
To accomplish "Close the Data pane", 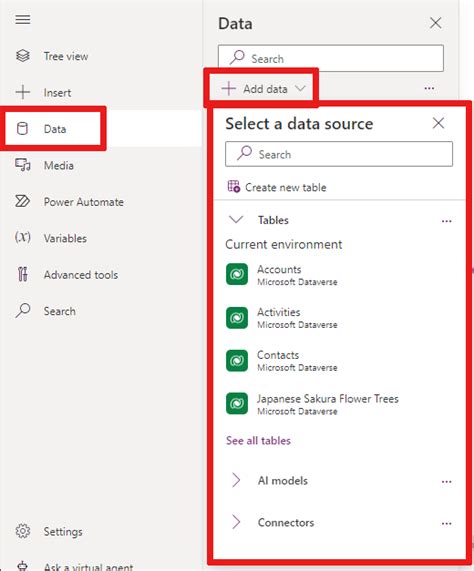I will tap(435, 23).
